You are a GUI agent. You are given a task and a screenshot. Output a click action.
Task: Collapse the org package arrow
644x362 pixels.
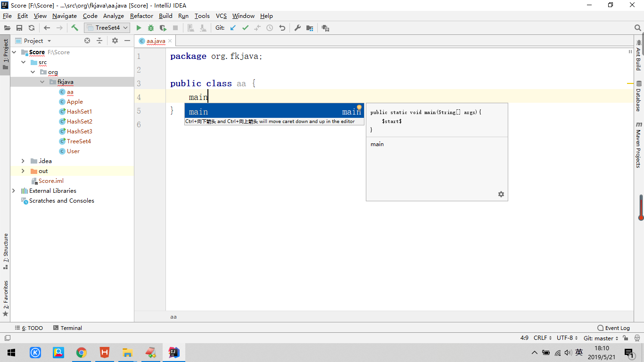coord(33,72)
